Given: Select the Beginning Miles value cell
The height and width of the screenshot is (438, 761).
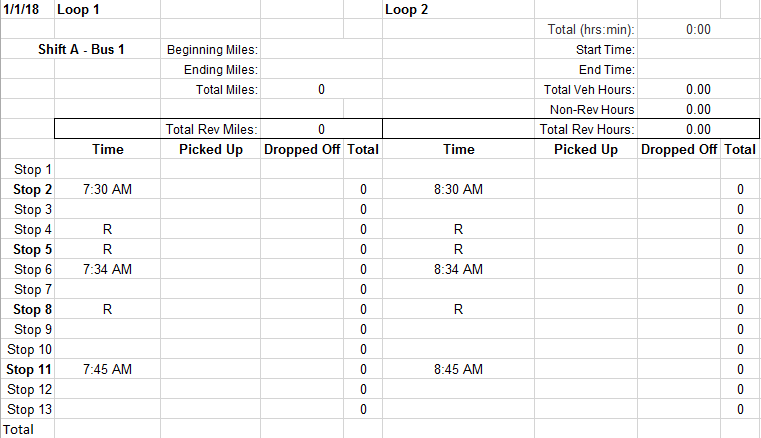Looking at the screenshot, I should pyautogui.click(x=321, y=50).
